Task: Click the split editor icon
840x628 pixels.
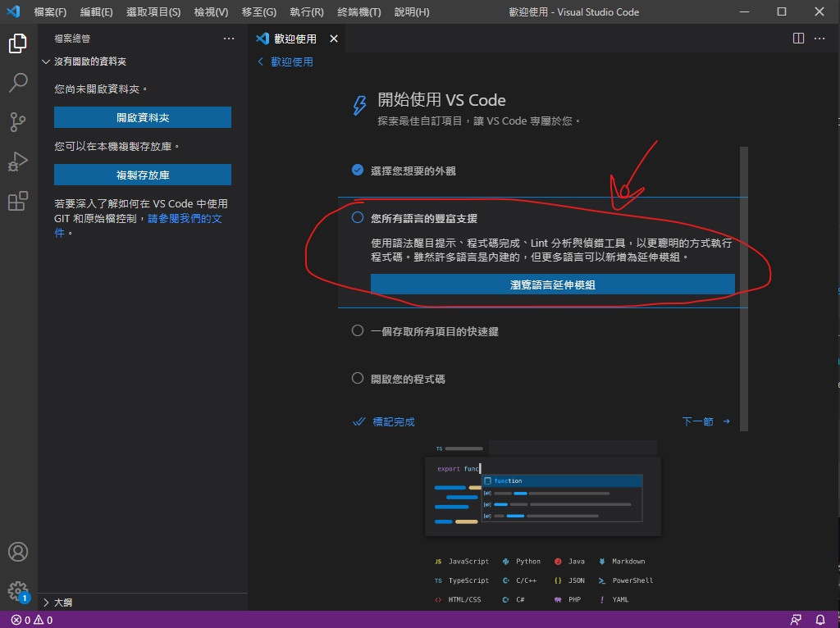Action: [x=798, y=39]
